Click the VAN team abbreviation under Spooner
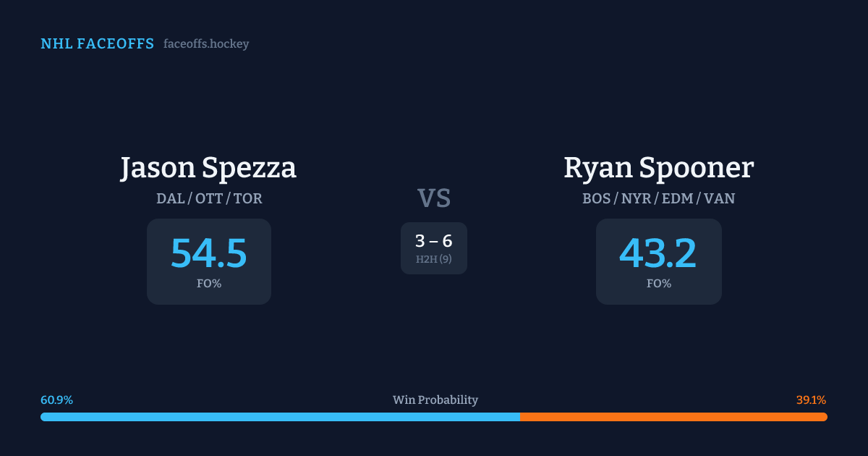This screenshot has height=456, width=868. point(719,198)
